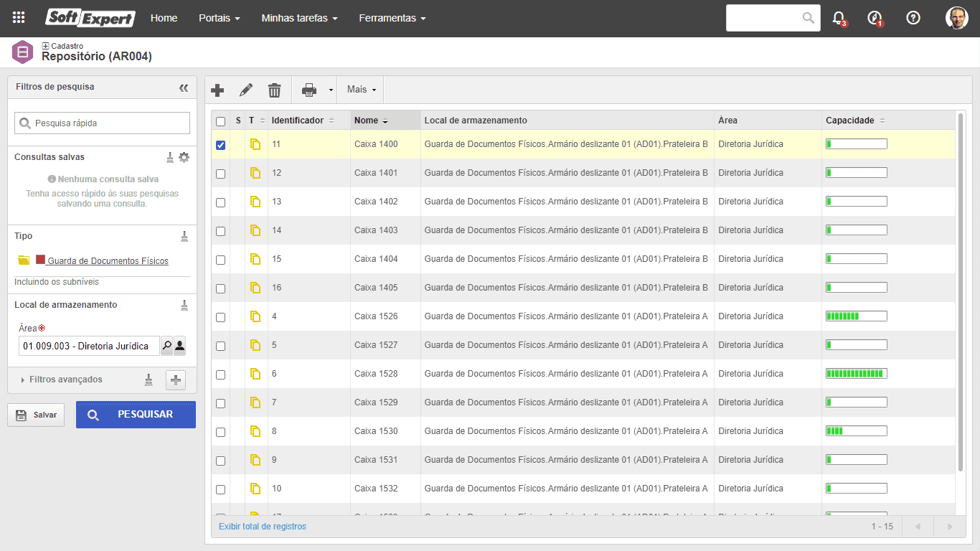Clear the Tipo filter broom icon
The width and height of the screenshot is (980, 551).
(x=184, y=236)
